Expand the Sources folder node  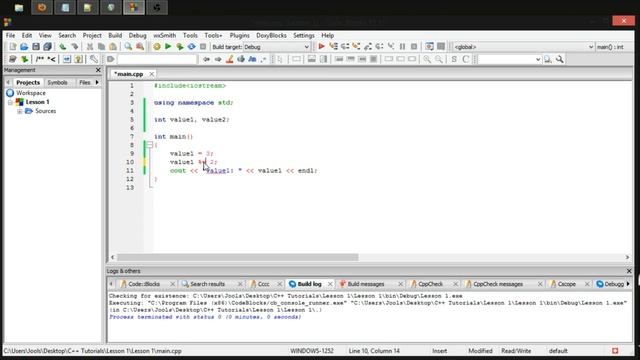20,111
